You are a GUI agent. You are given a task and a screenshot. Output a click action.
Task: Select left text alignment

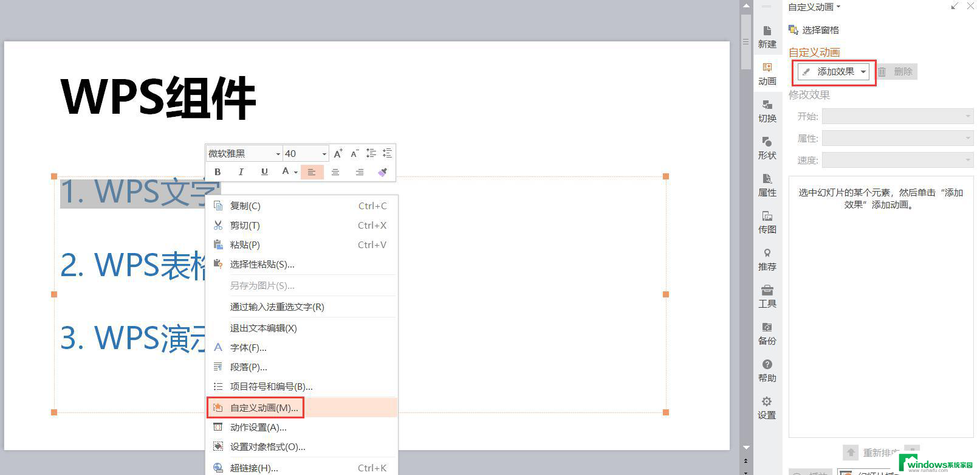coord(312,172)
